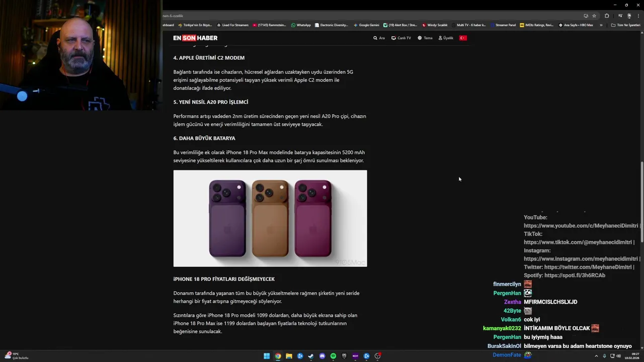Go to homepage via EN SON HABER logo
The height and width of the screenshot is (362, 644).
pyautogui.click(x=195, y=38)
